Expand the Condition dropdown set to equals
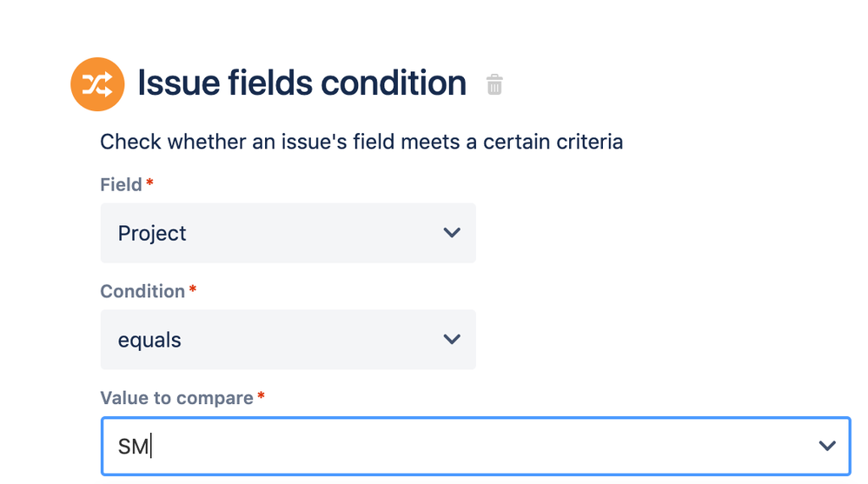Viewport: 868px width, 484px height. 288,339
